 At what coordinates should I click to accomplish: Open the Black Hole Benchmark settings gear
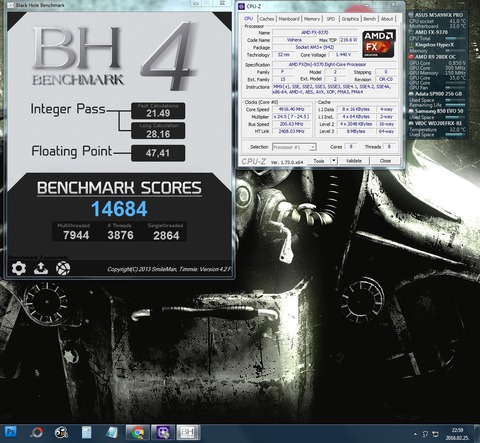[19, 268]
